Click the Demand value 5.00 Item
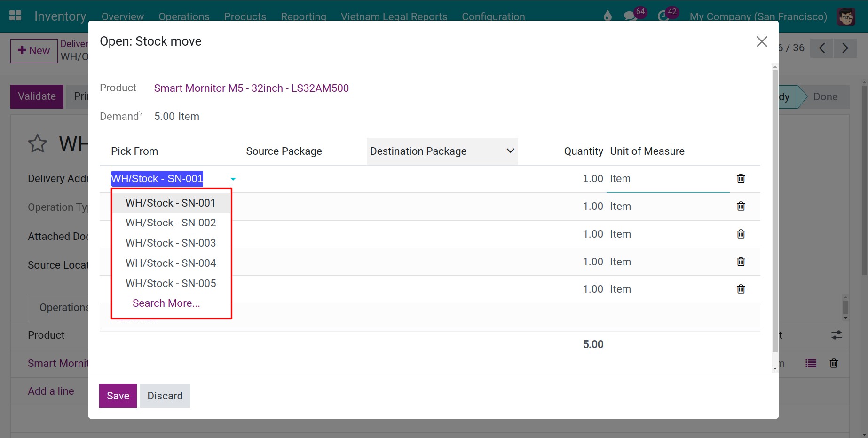Image resolution: width=868 pixels, height=438 pixels. 177,116
